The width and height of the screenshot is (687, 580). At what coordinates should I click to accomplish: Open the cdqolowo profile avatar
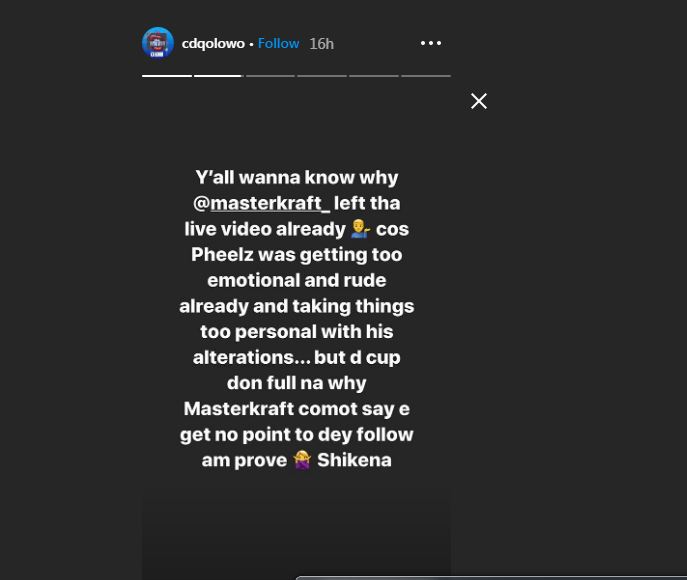tap(158, 43)
